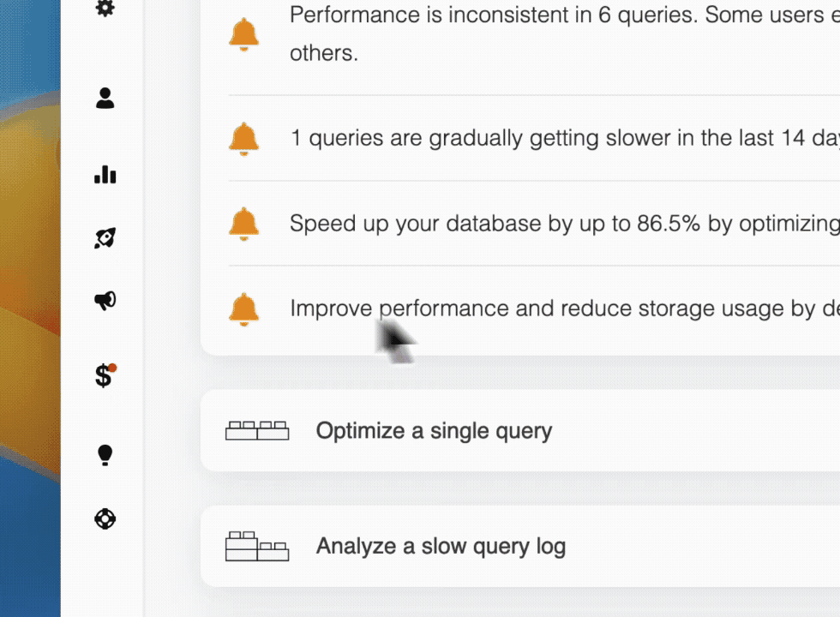Open settings via the gear sidebar icon

pyautogui.click(x=105, y=8)
